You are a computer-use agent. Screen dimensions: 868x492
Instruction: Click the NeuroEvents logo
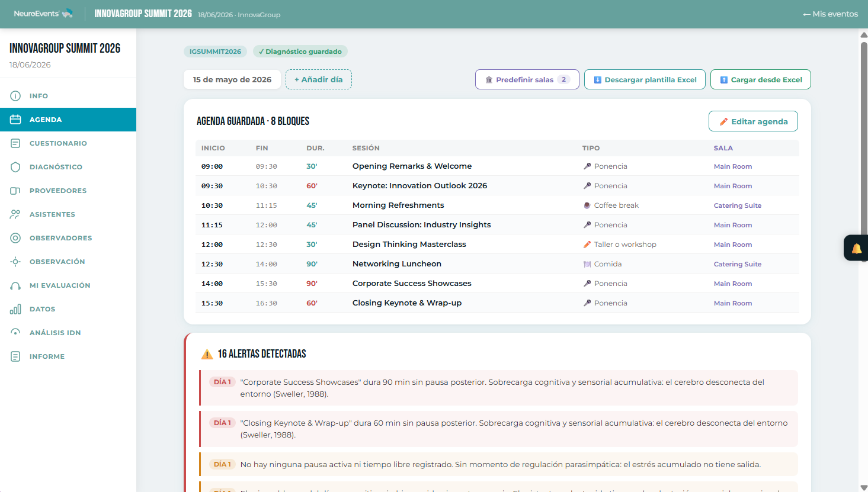point(43,14)
